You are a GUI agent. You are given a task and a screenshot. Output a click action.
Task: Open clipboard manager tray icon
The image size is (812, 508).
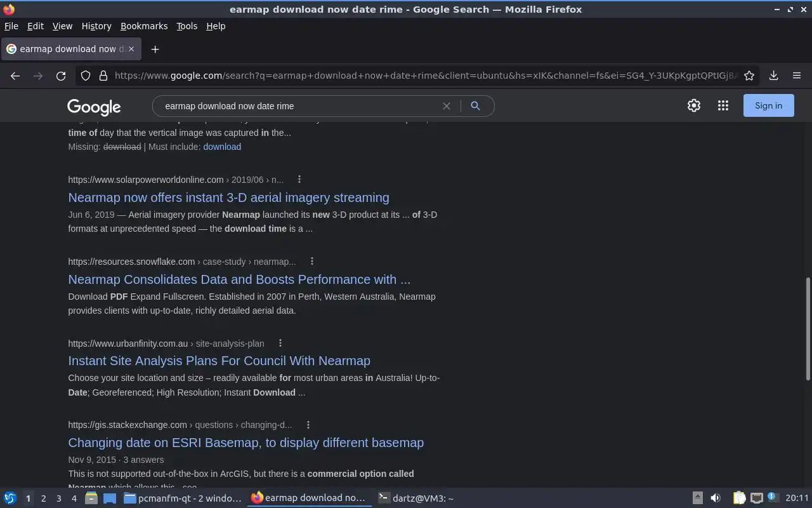point(739,498)
